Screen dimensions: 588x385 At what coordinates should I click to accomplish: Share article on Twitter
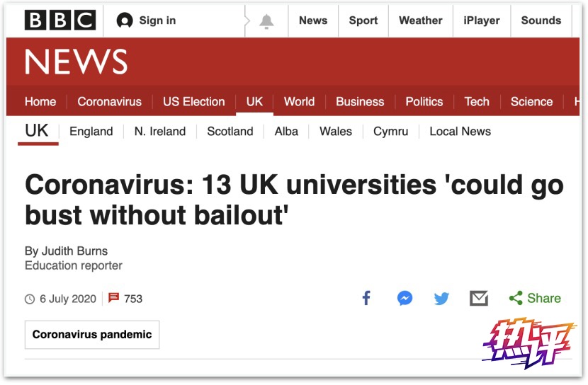(441, 298)
